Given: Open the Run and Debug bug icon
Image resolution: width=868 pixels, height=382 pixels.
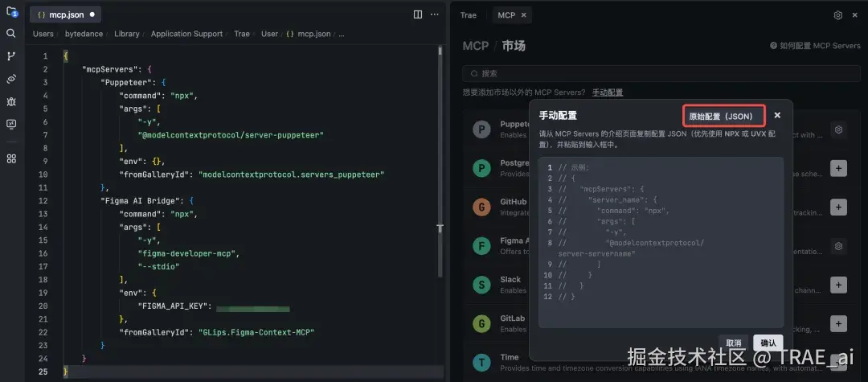Looking at the screenshot, I should tap(11, 101).
